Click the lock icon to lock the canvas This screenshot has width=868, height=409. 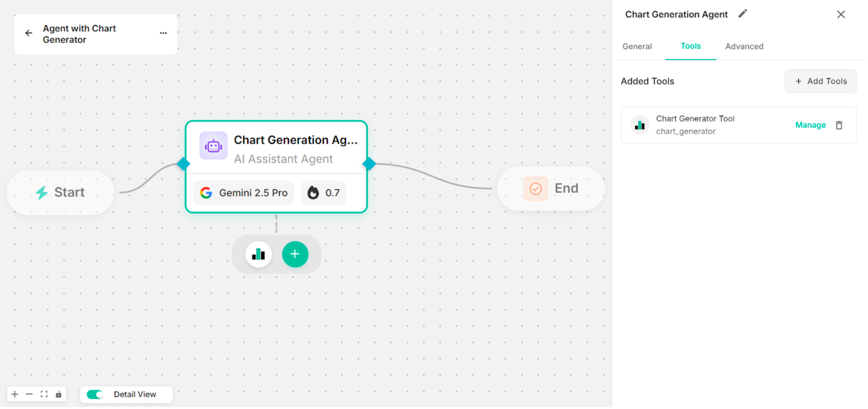point(59,394)
